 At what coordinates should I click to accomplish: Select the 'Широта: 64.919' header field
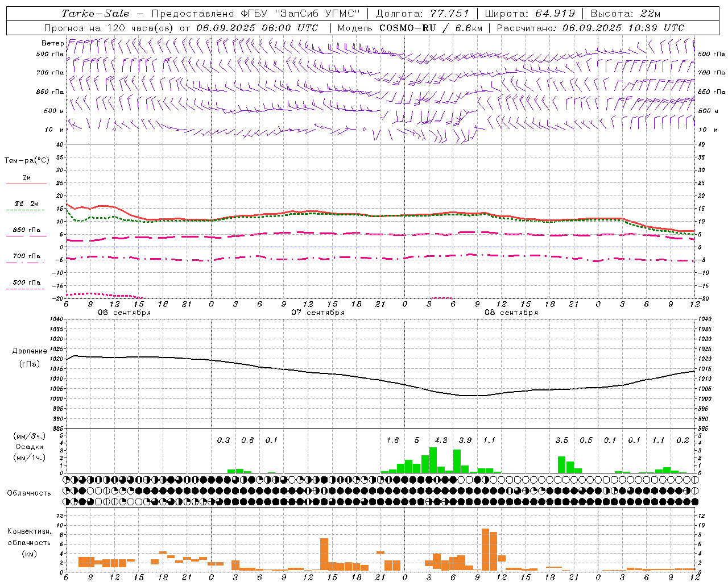tap(530, 14)
